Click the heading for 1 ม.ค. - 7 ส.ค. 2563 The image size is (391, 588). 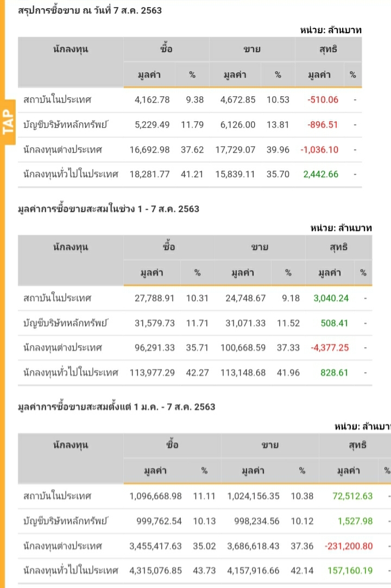coord(116,406)
